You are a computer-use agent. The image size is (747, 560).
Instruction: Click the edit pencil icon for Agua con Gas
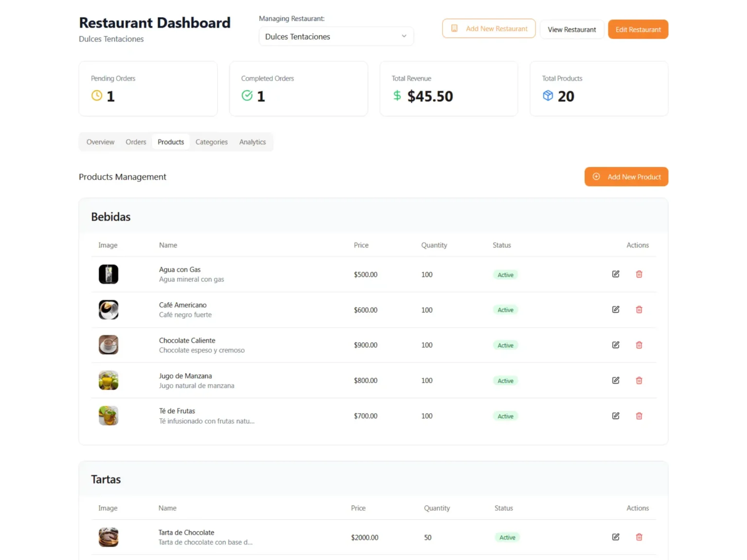click(x=615, y=274)
